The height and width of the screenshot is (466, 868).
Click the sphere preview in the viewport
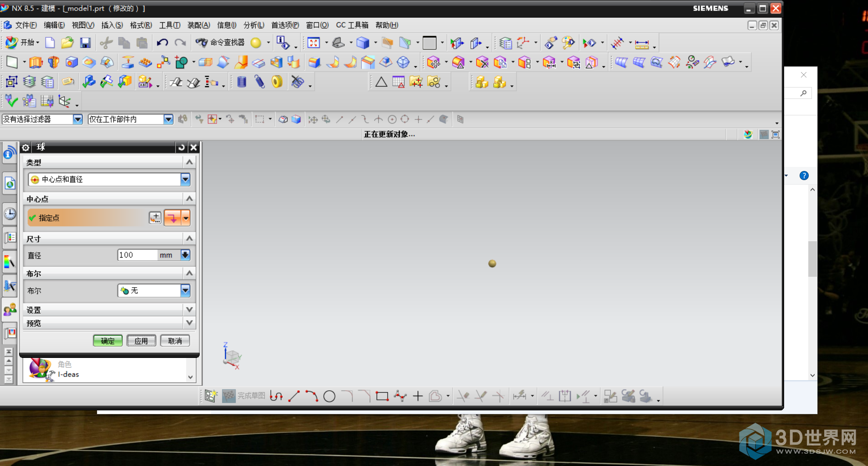[x=492, y=263]
